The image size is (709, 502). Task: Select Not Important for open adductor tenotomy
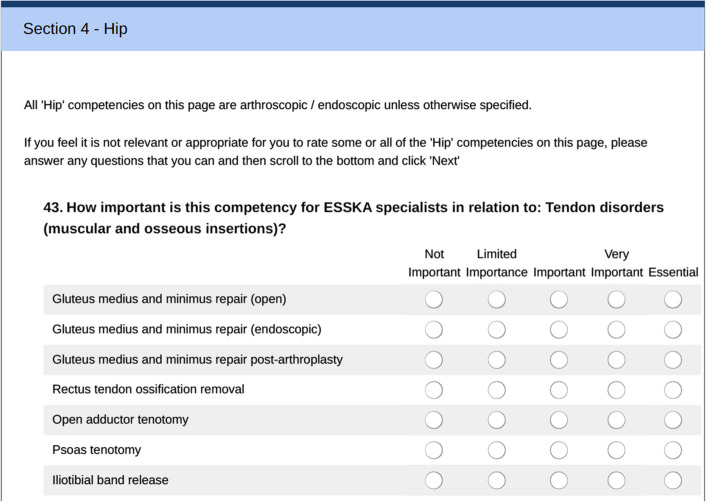tap(434, 420)
